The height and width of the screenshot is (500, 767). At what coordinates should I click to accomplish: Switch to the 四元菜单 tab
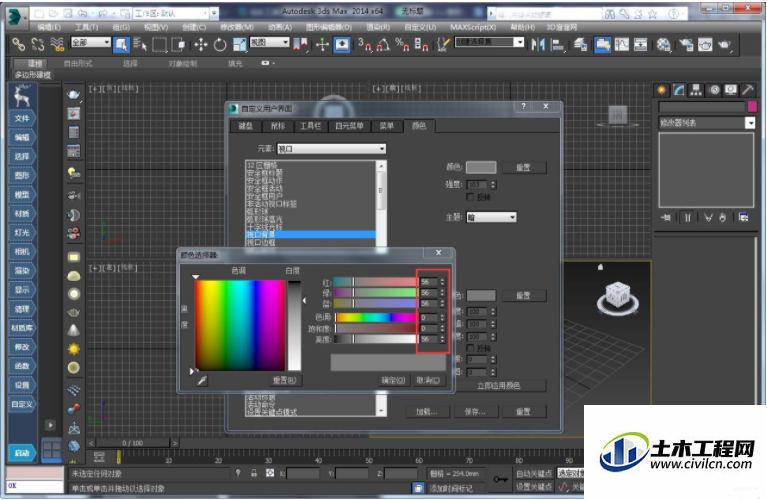pos(349,126)
